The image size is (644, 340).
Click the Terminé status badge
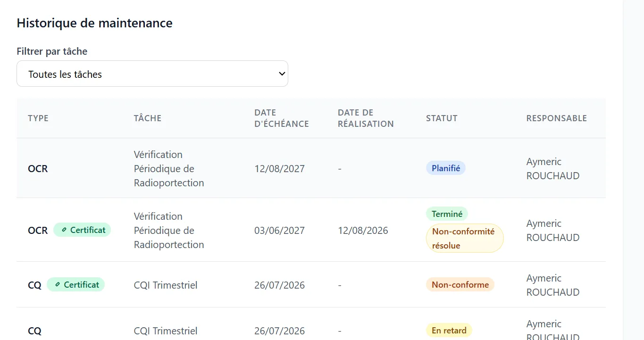coord(447,214)
